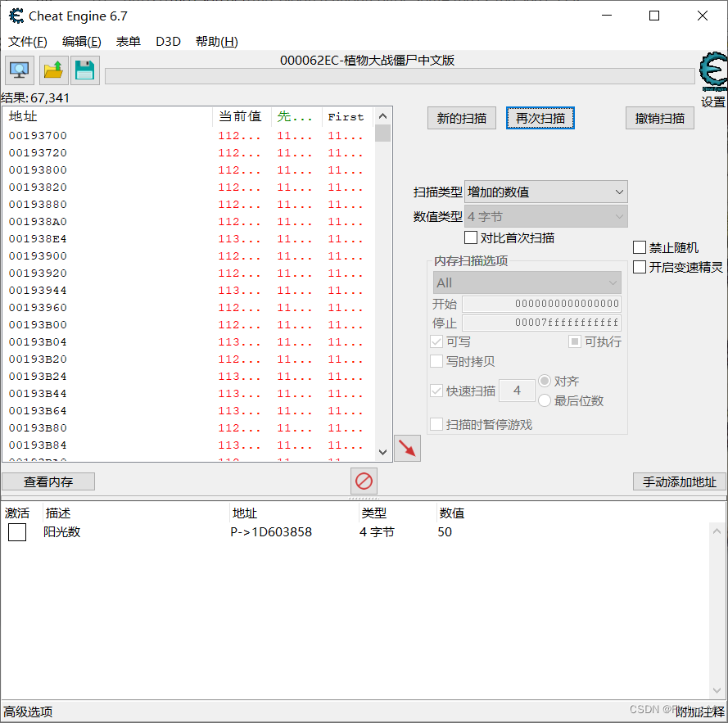Open the process list monitor icon
This screenshot has width=728, height=723.
tap(20, 70)
